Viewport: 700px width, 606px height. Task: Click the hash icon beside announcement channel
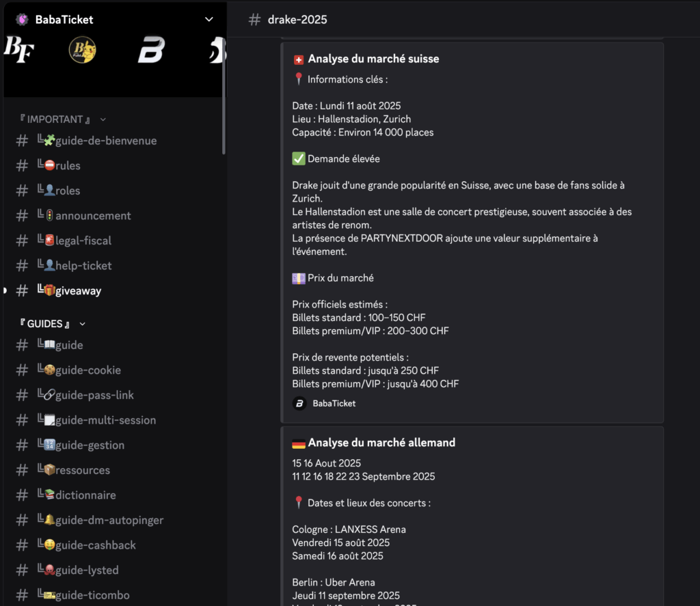coord(22,216)
